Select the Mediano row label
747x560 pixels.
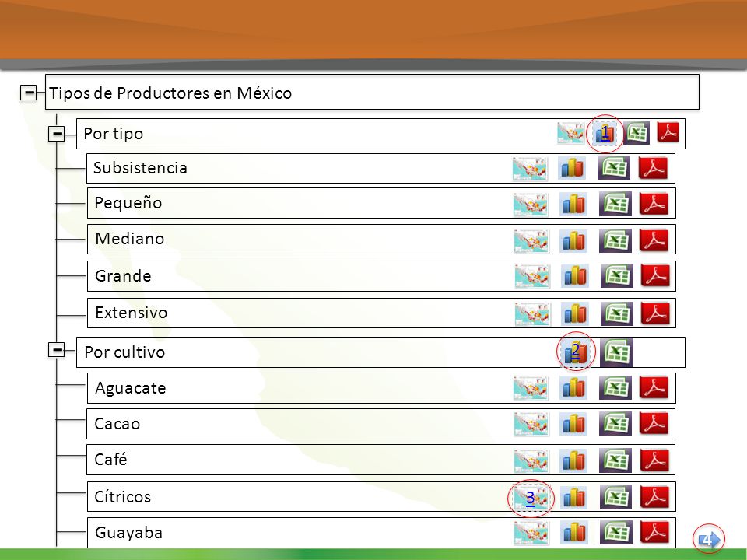[130, 238]
